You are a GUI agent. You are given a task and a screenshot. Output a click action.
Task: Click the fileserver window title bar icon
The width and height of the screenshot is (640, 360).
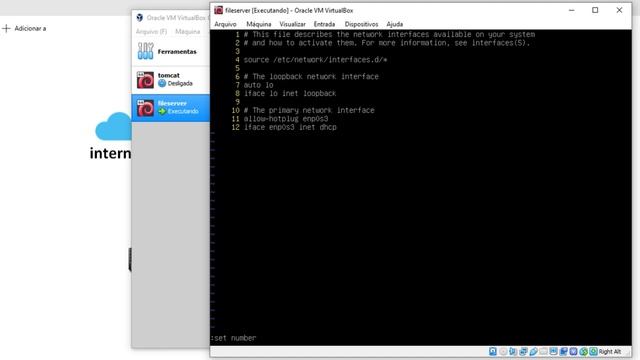coord(218,10)
